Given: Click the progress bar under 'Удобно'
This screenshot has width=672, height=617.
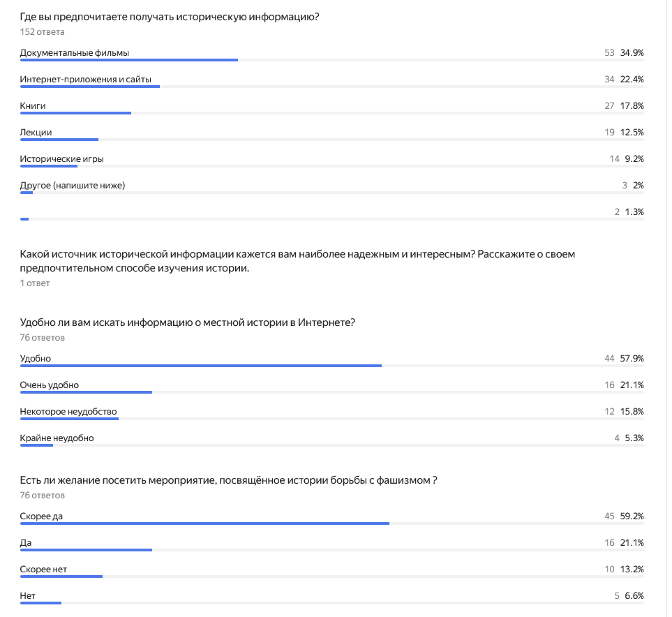Looking at the screenshot, I should coord(201,366).
